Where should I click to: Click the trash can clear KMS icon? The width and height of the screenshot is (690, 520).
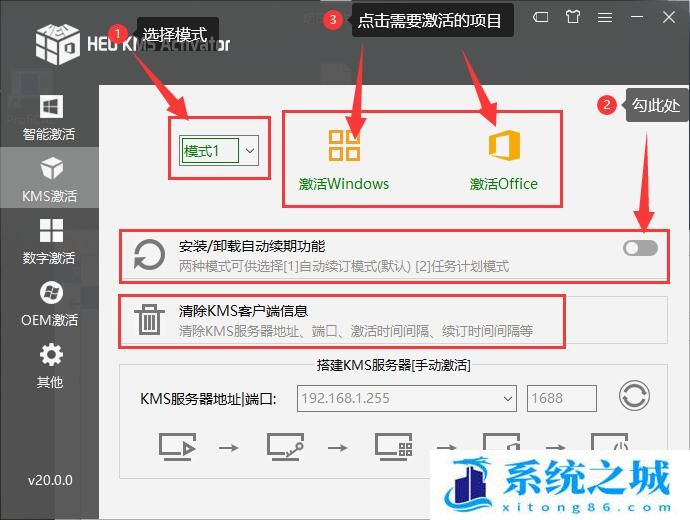coord(149,320)
